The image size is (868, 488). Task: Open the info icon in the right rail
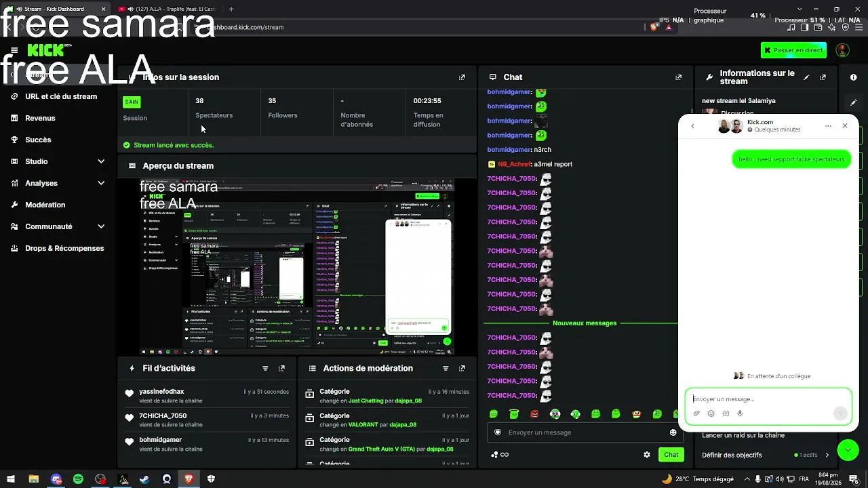click(x=853, y=77)
